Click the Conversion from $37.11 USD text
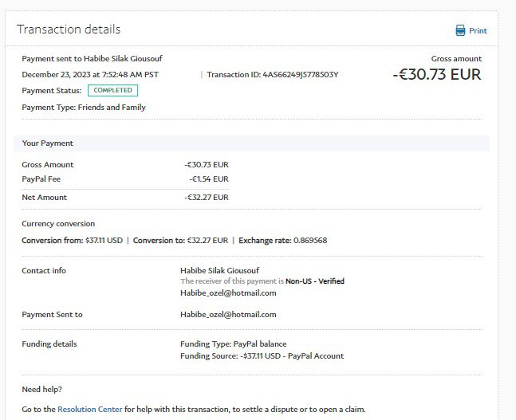Screen dimensions: 516x420 [x=73, y=240]
